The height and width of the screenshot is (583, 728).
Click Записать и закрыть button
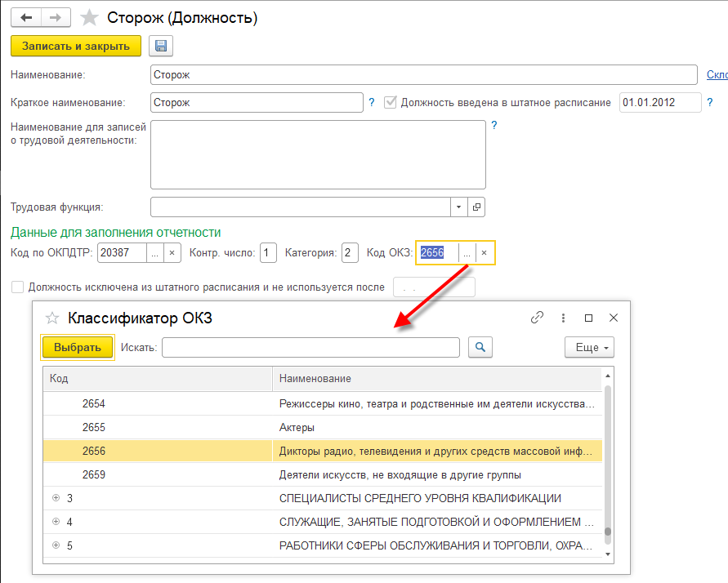tap(76, 46)
